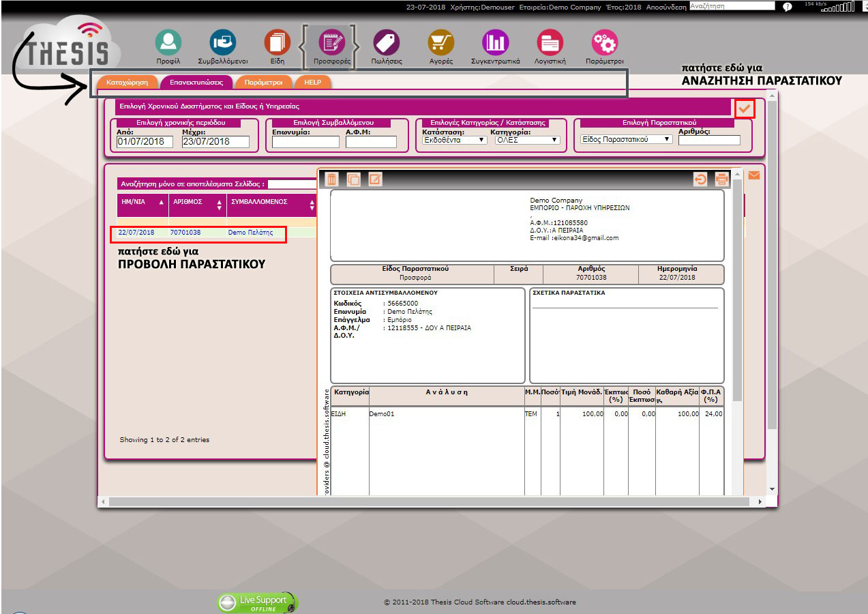Screen dimensions: 868x614
Task: Open the Είδος Παραστατικού dropdown
Action: pos(626,139)
